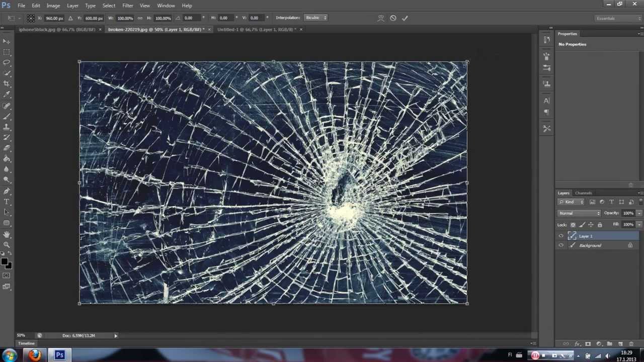Toggle pixel layer filter in Layers
This screenshot has width=644, height=362.
click(592, 202)
